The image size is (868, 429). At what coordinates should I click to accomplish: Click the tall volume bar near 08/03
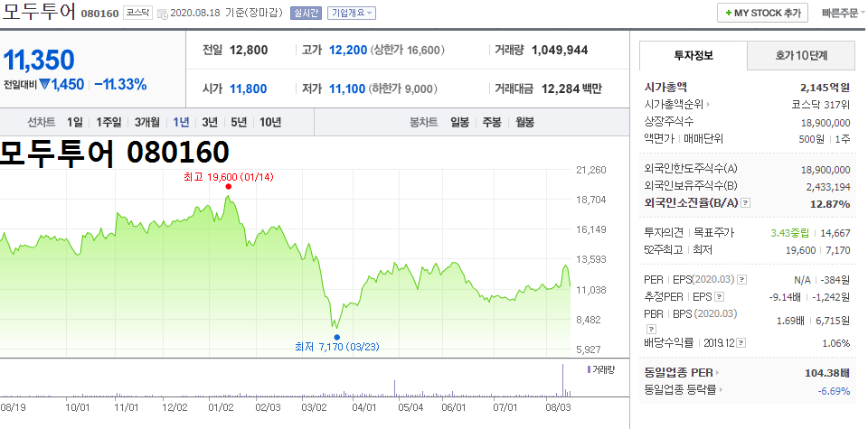(x=563, y=380)
